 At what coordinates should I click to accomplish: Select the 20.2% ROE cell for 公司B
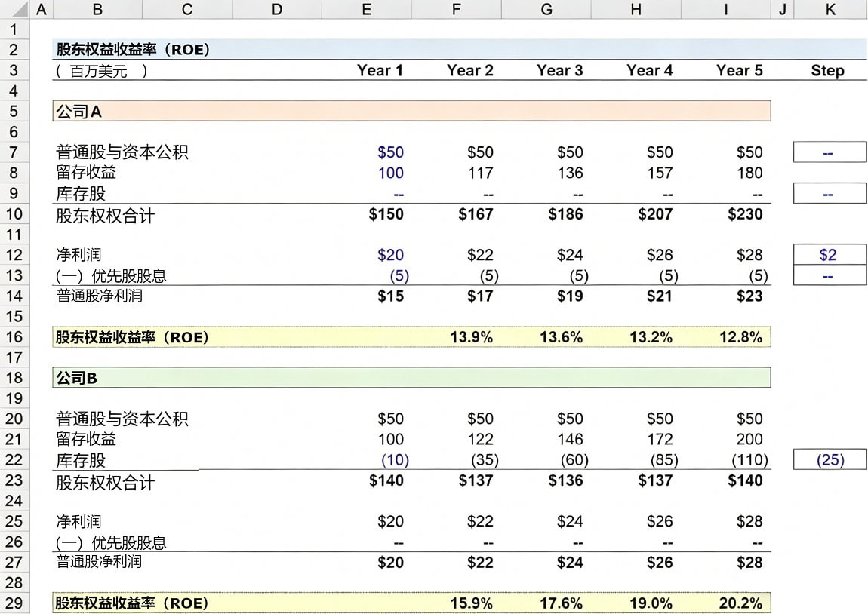740,603
